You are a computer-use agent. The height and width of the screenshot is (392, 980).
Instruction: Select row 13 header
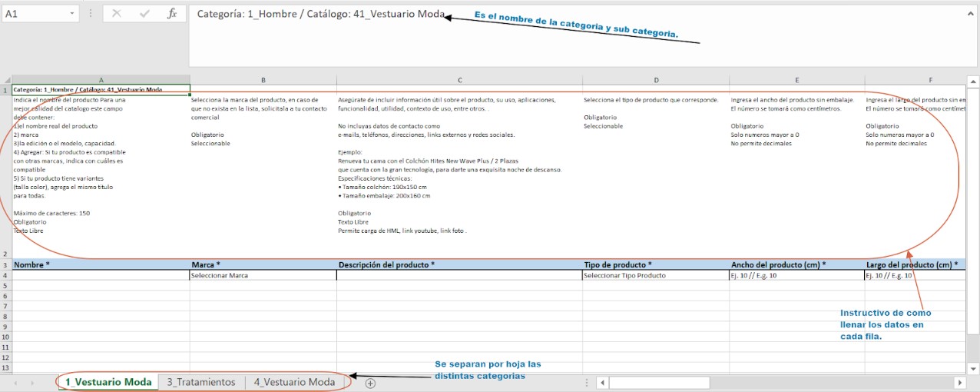5,367
